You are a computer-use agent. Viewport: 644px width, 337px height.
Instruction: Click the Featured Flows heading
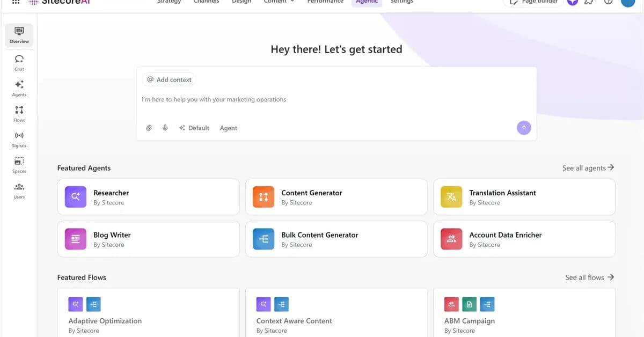click(82, 277)
